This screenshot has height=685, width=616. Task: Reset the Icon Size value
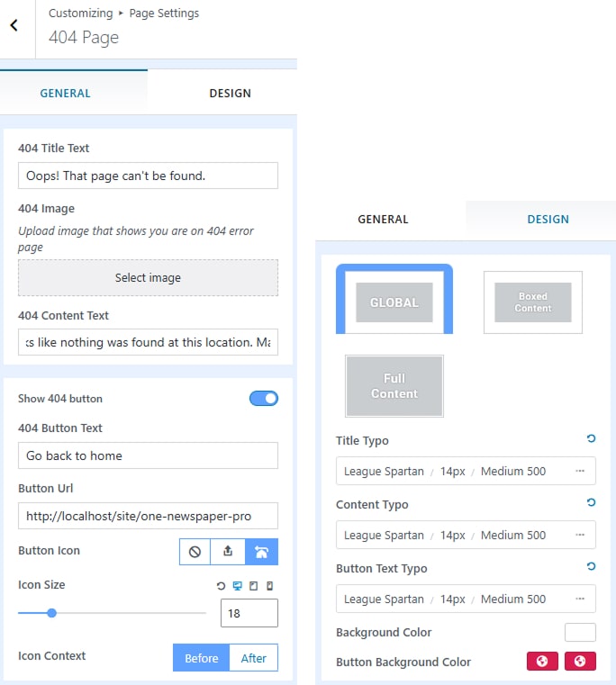click(222, 586)
